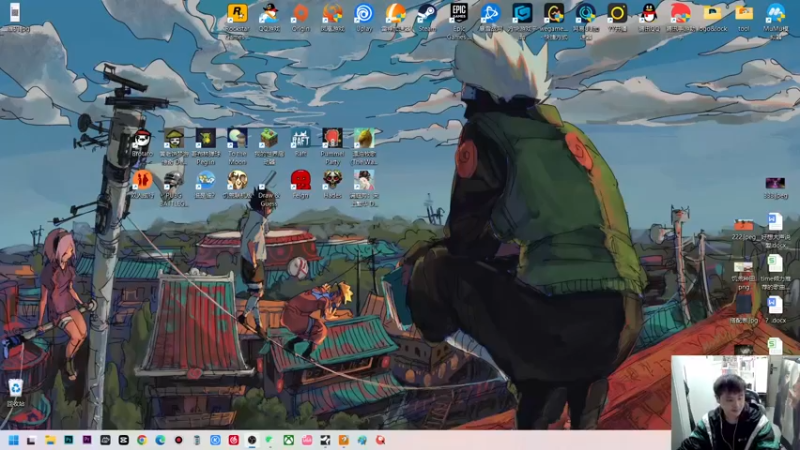The image size is (800, 450).
Task: Select the To the Moon shortcut
Action: [x=237, y=146]
